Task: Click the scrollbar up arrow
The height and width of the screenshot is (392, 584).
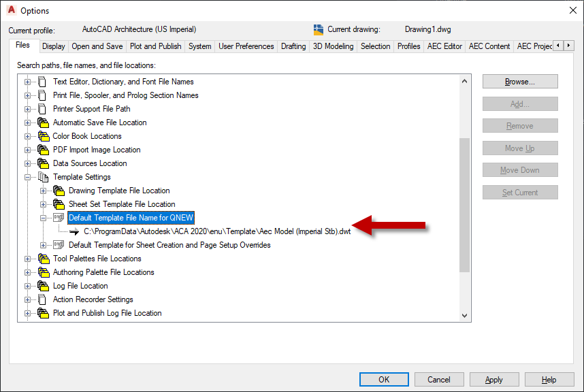Action: pyautogui.click(x=464, y=81)
